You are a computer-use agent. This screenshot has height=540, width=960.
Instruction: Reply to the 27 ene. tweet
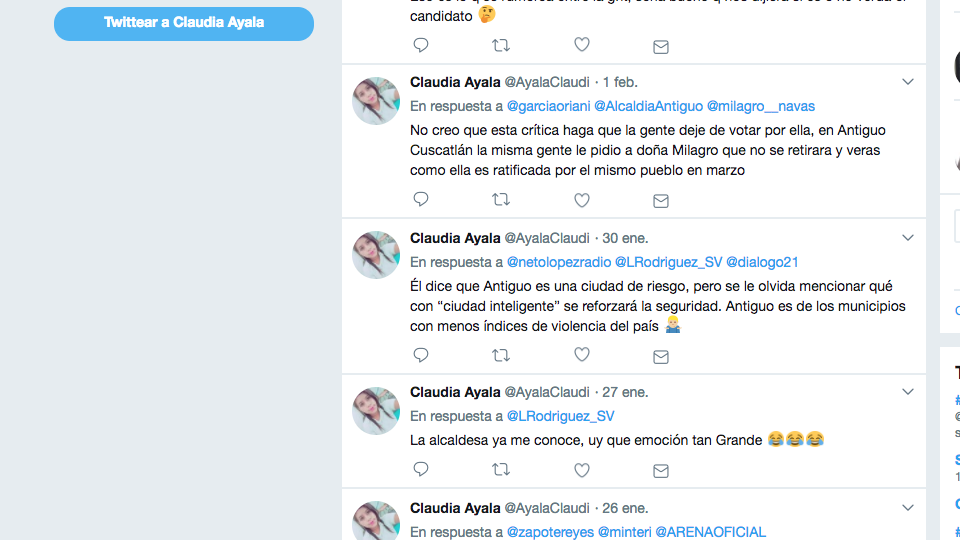(x=421, y=469)
